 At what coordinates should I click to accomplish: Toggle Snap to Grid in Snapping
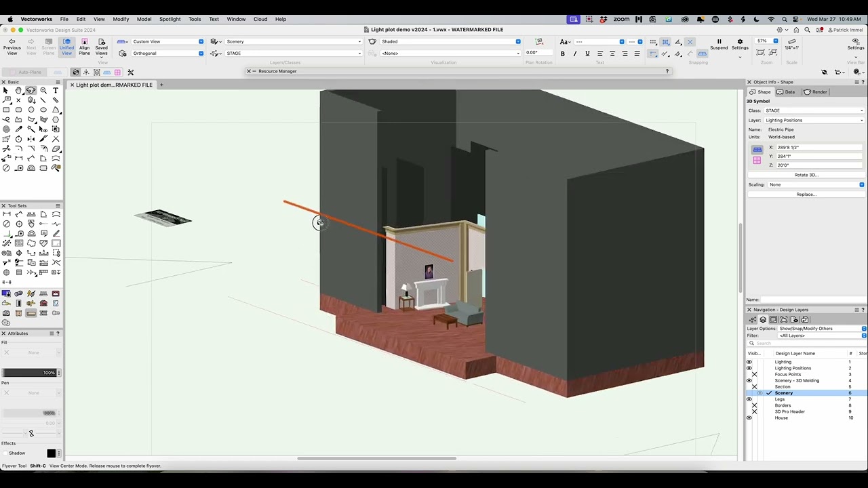point(653,42)
